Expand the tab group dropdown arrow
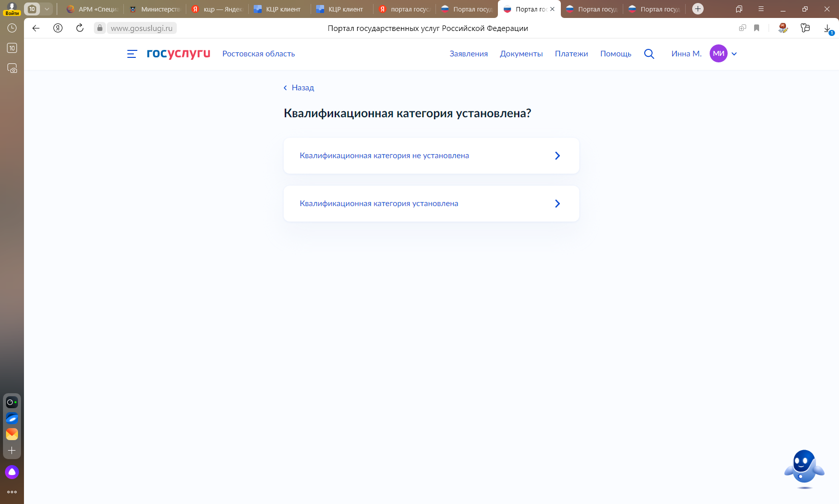 (46, 9)
